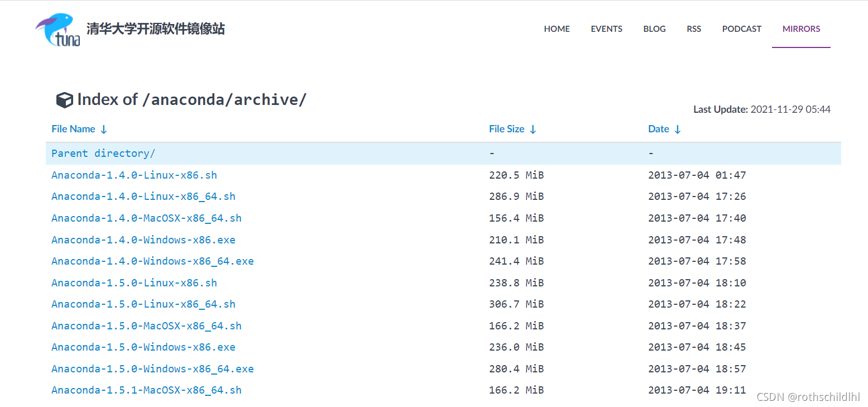Click the 238.8 MiB file size

tap(516, 282)
